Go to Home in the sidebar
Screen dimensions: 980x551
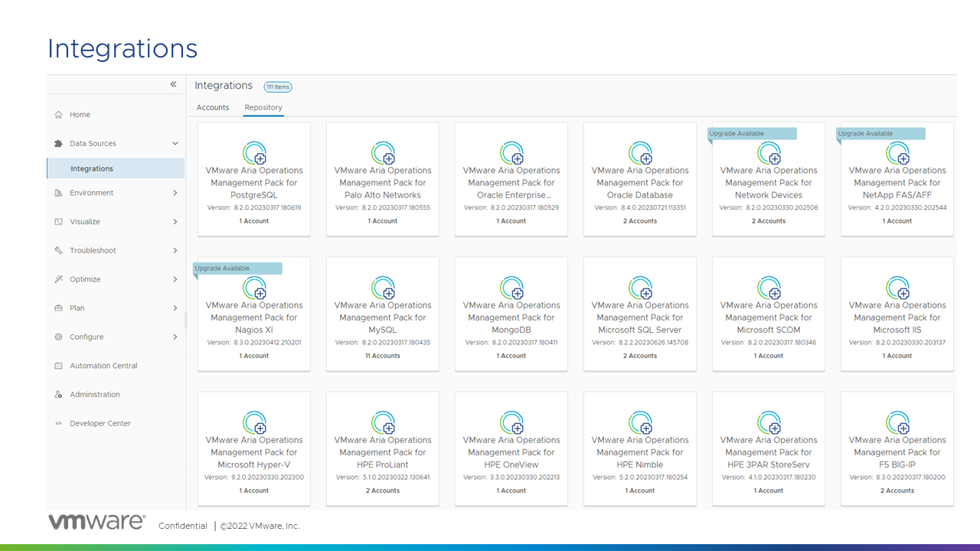pyautogui.click(x=80, y=115)
